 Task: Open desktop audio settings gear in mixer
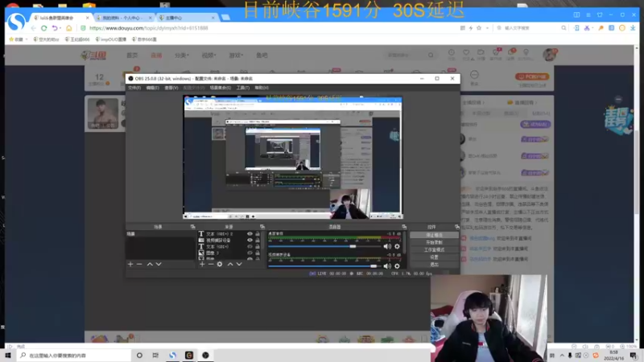tap(397, 246)
